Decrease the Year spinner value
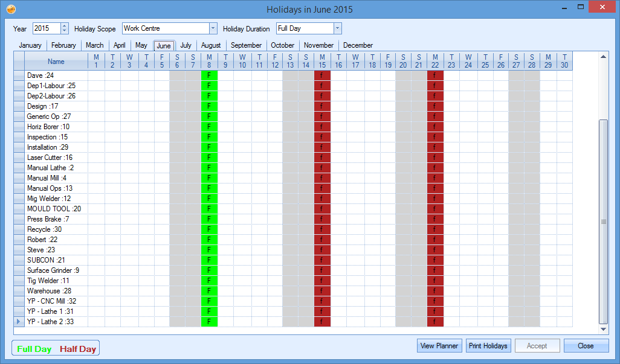Image resolution: width=620 pixels, height=364 pixels. click(x=65, y=31)
